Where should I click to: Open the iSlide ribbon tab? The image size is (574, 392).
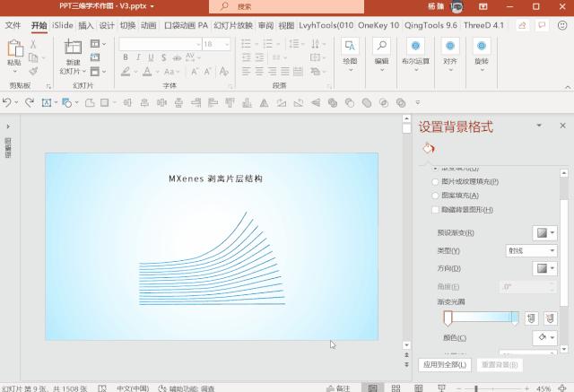tap(63, 26)
